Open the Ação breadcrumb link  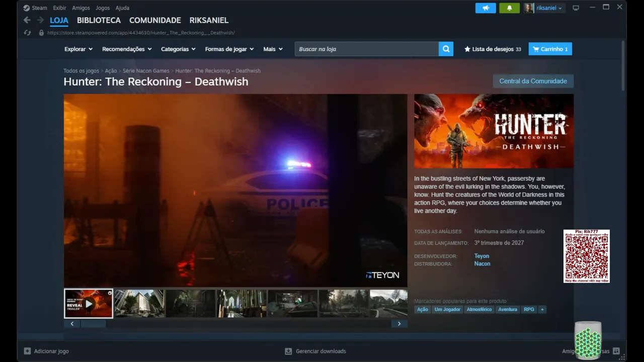[x=111, y=71]
